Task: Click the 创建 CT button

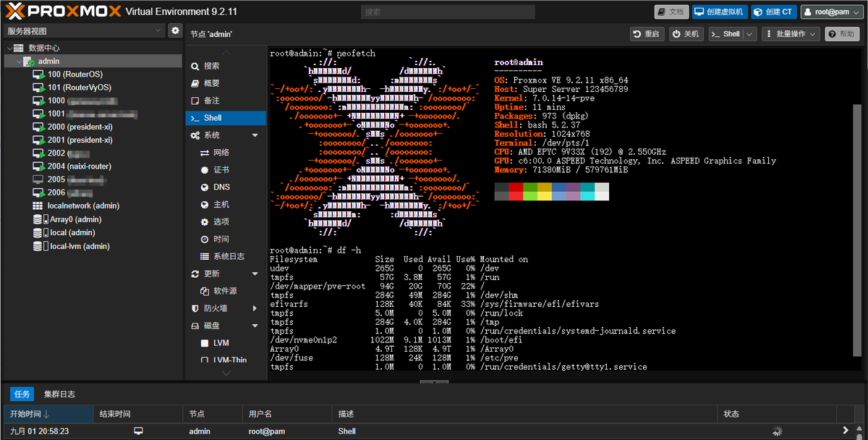Action: click(x=773, y=12)
